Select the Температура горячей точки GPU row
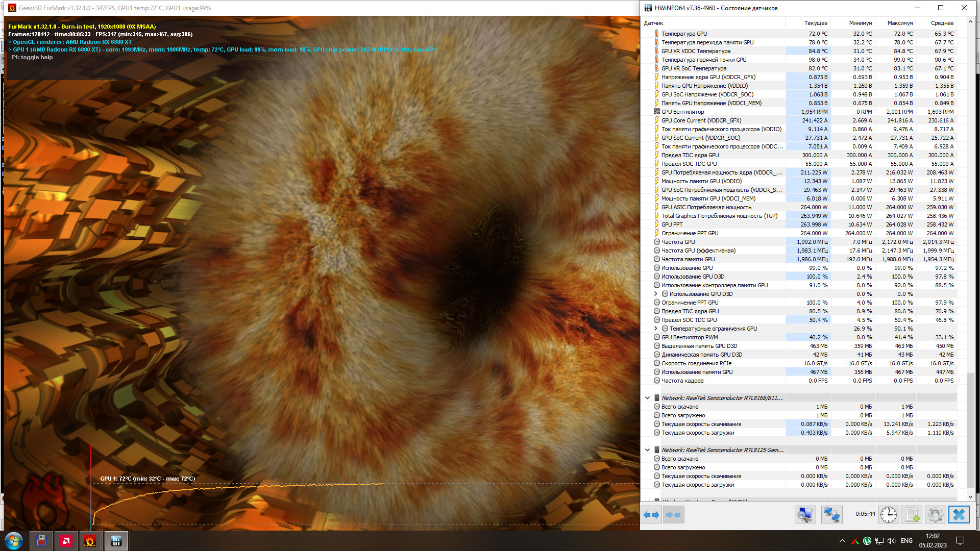The height and width of the screenshot is (551, 980). [703, 60]
